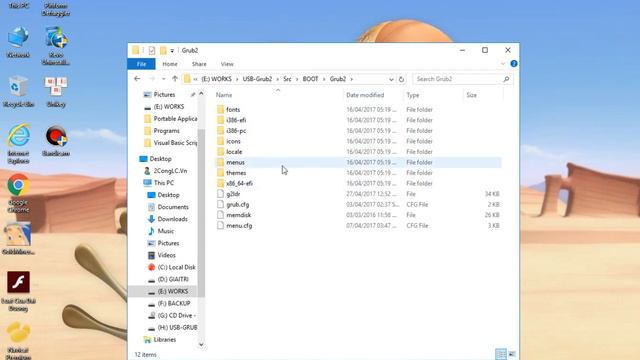Sort by Size column header
Image resolution: width=640 pixels, height=360 pixels.
tap(471, 95)
